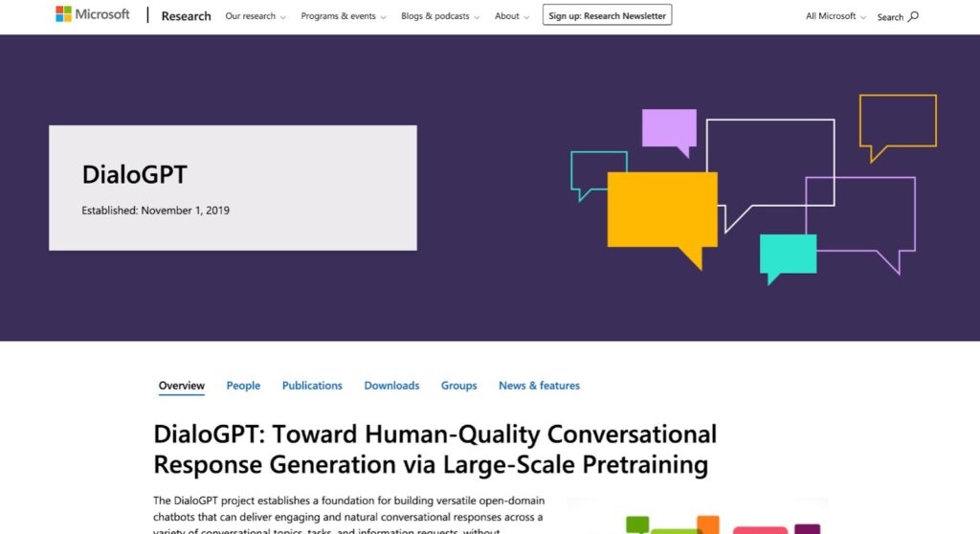
Task: Click the teal outlined speech bubble
Action: click(598, 169)
